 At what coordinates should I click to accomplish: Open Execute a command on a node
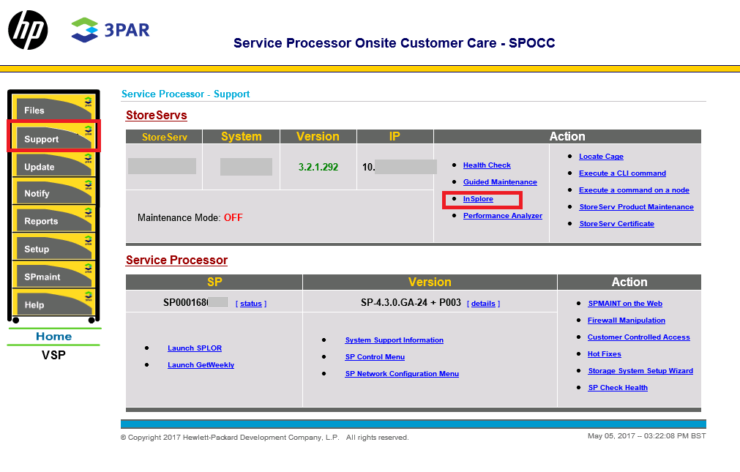coord(634,190)
